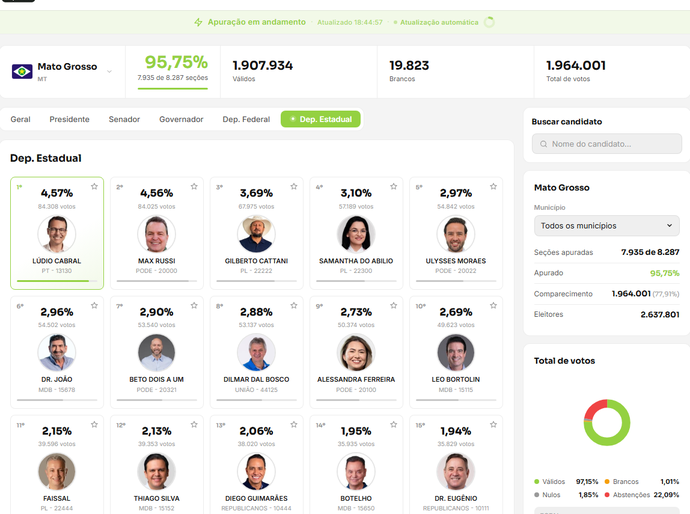Open Ulysses Moraes's photo
The width and height of the screenshot is (690, 514).
(x=456, y=234)
